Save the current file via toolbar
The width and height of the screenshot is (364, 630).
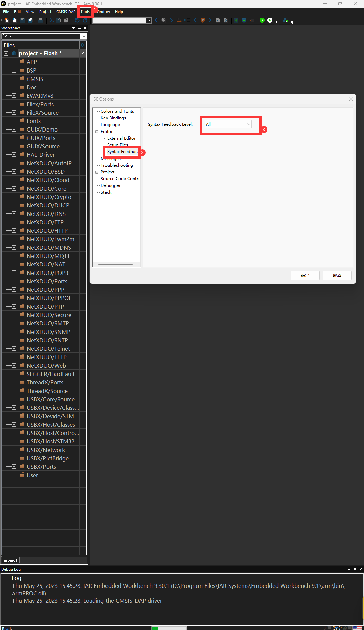click(23, 20)
